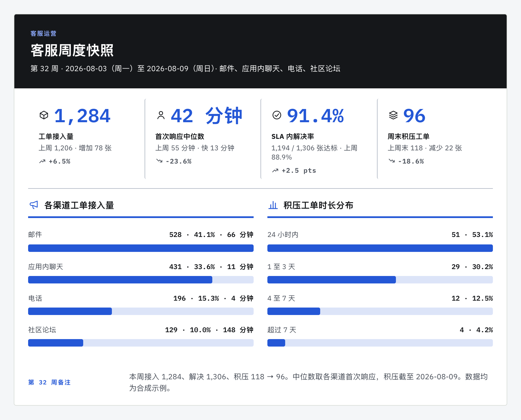Click the 客服运营 label in the header
The height and width of the screenshot is (420, 521).
click(43, 34)
